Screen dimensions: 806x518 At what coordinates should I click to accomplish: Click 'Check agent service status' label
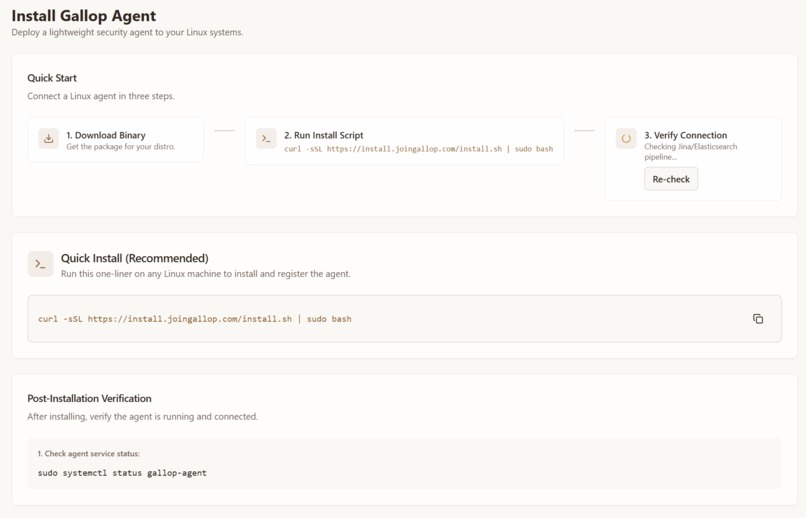click(x=88, y=454)
